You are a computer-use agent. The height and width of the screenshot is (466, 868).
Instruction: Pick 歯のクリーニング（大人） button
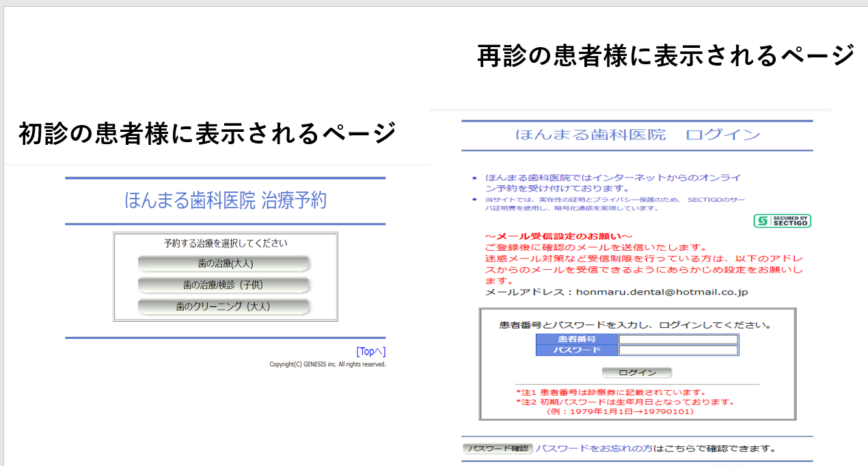click(x=224, y=307)
